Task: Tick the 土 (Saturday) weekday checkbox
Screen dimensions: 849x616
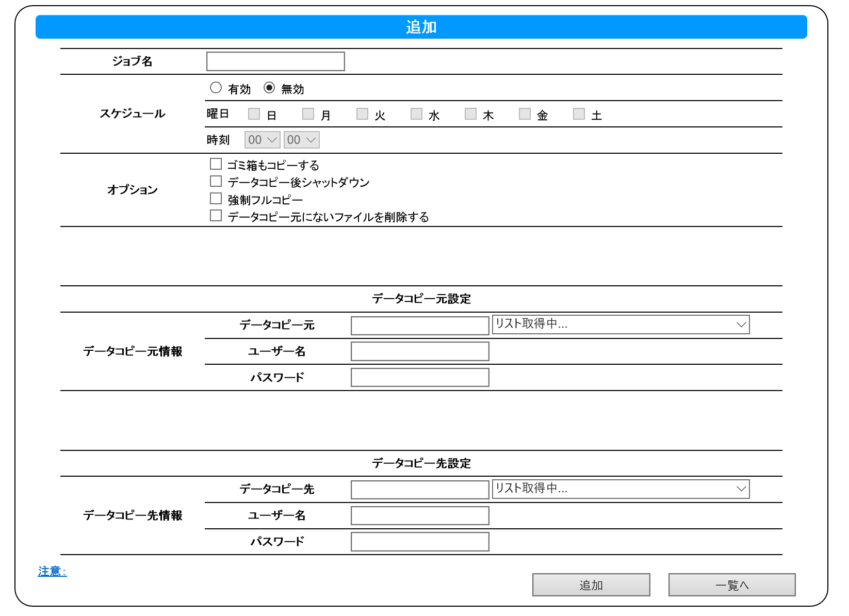Action: tap(579, 114)
